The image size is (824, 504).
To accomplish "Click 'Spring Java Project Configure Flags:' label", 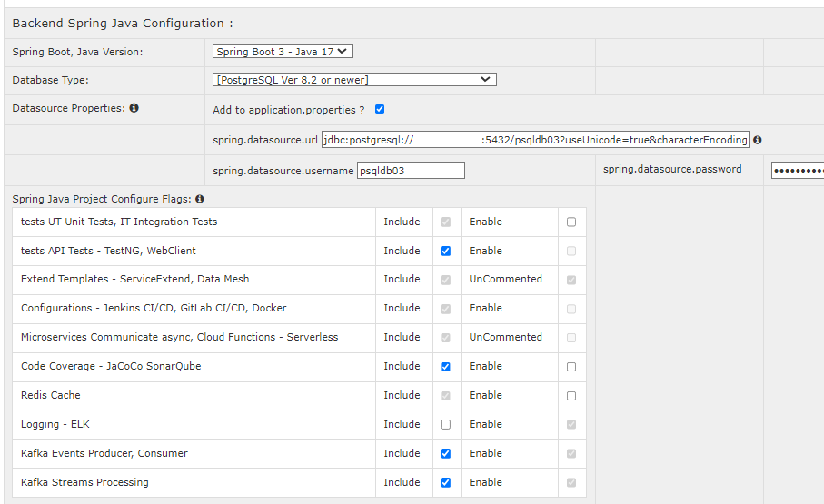I will click(102, 199).
